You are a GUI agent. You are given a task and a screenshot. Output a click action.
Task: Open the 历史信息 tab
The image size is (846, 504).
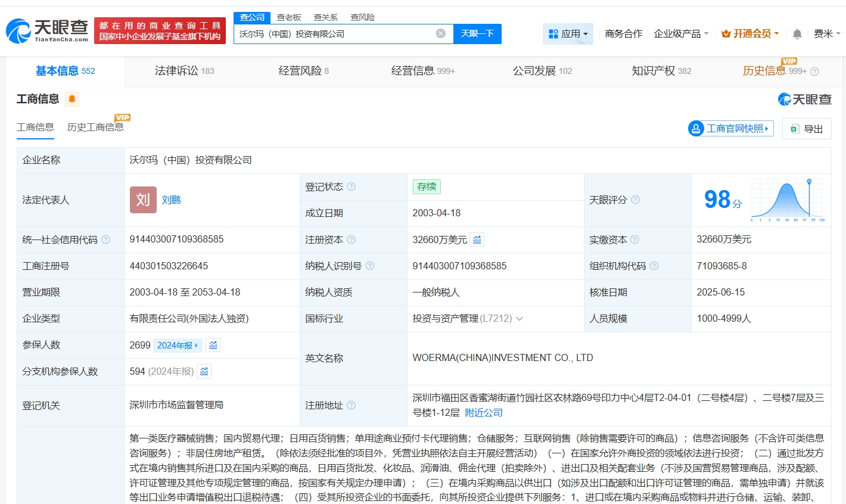point(775,71)
